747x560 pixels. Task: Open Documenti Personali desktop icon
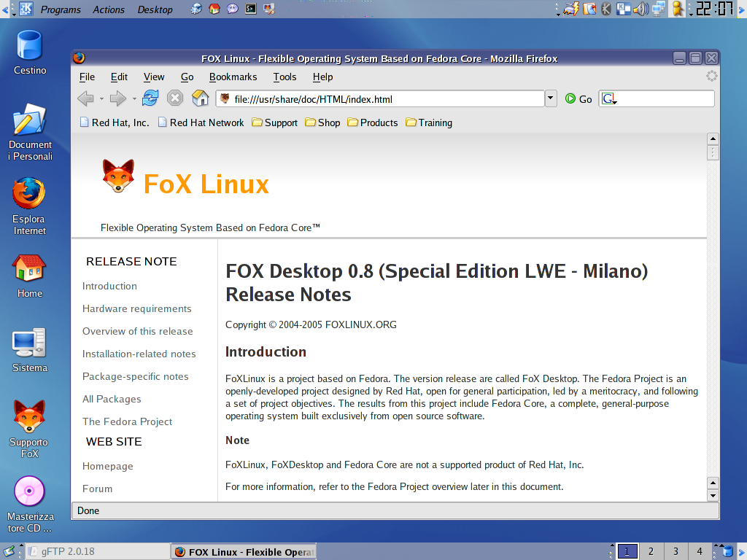click(x=29, y=133)
